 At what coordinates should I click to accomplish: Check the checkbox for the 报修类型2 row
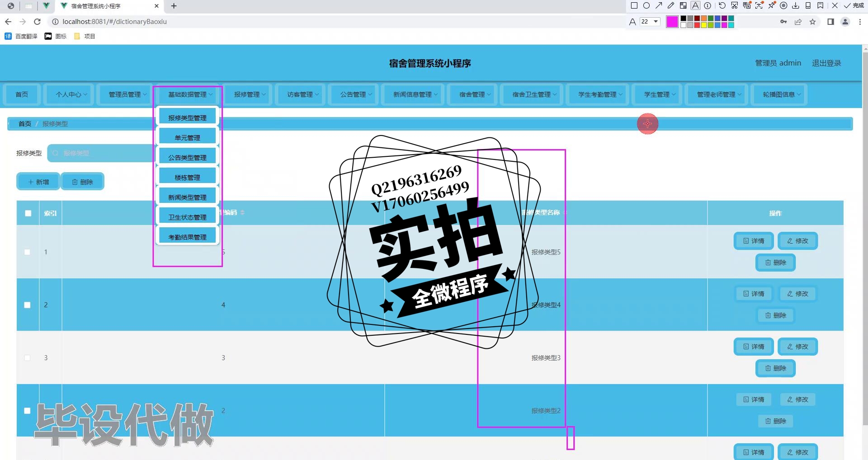(27, 411)
